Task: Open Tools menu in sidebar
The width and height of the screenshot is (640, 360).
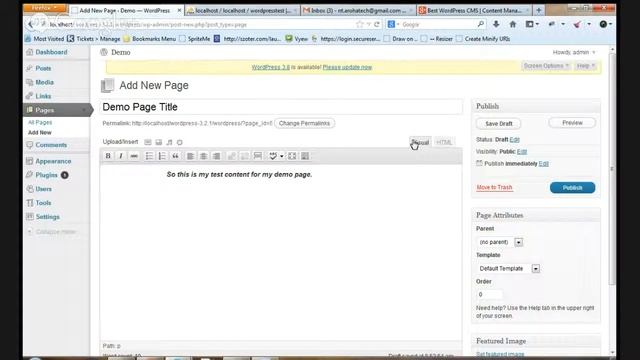Action: click(43, 203)
